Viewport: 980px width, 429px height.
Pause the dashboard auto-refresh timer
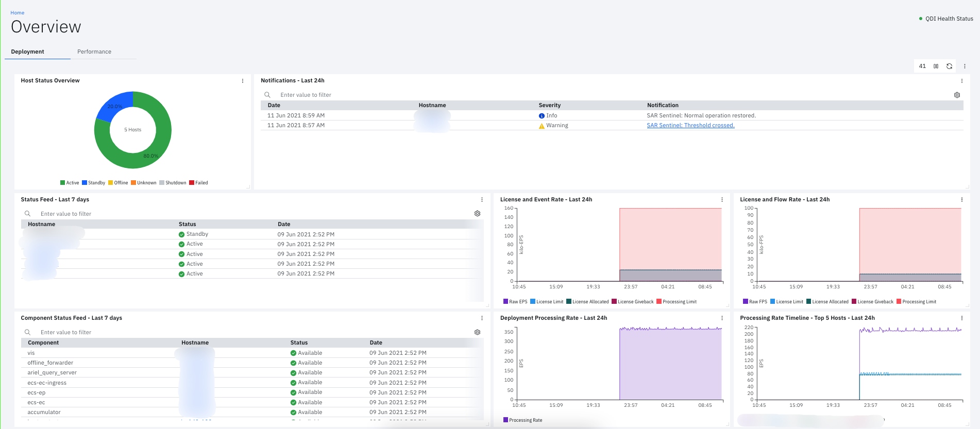tap(936, 66)
